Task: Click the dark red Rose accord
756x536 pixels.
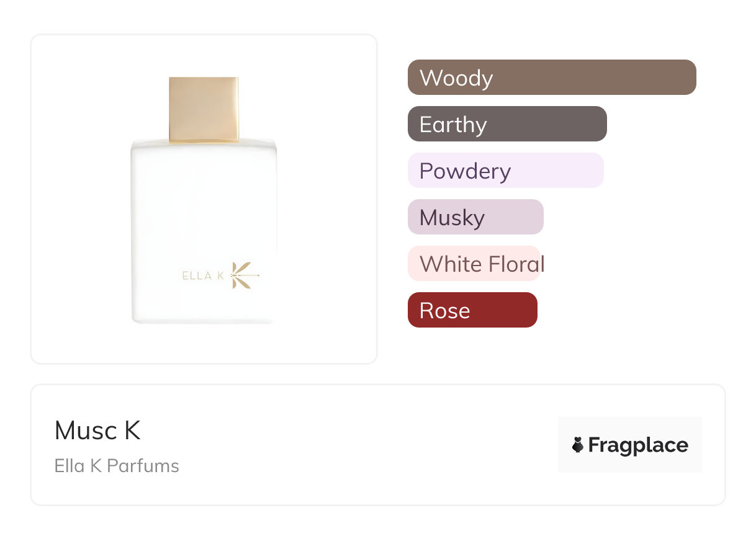Action: [x=472, y=310]
